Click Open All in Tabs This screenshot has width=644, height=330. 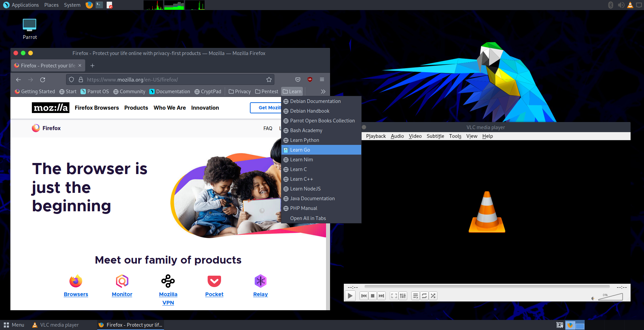(308, 218)
